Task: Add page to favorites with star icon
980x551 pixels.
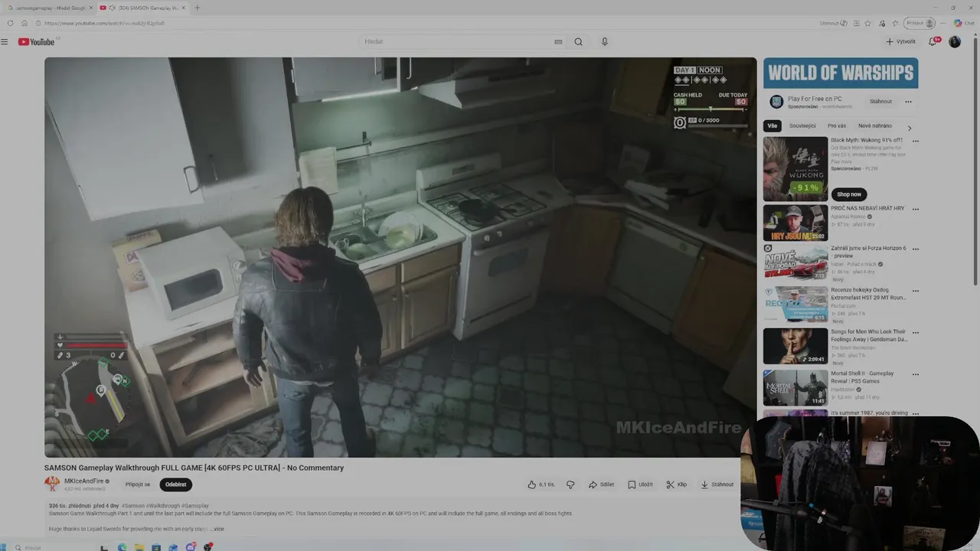Action: (868, 23)
